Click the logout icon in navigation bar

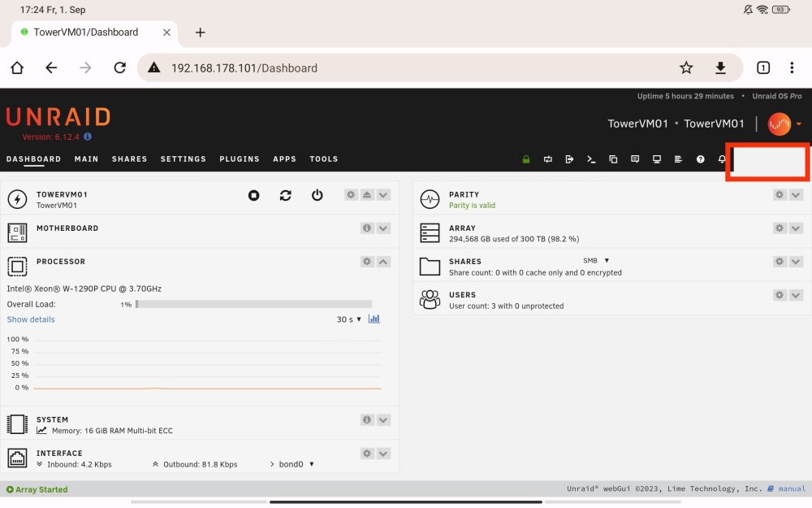570,159
